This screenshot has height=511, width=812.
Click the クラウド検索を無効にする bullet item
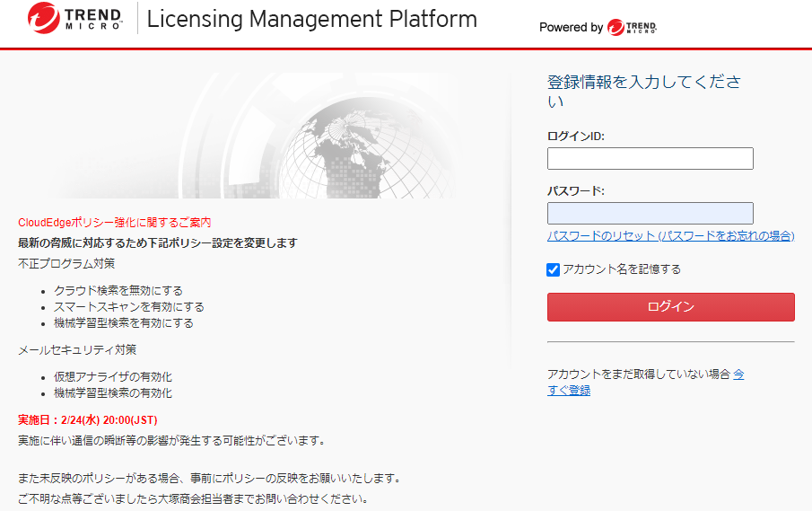point(118,290)
